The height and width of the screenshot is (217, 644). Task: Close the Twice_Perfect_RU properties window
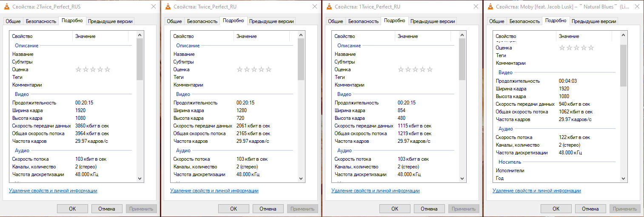[x=314, y=6]
